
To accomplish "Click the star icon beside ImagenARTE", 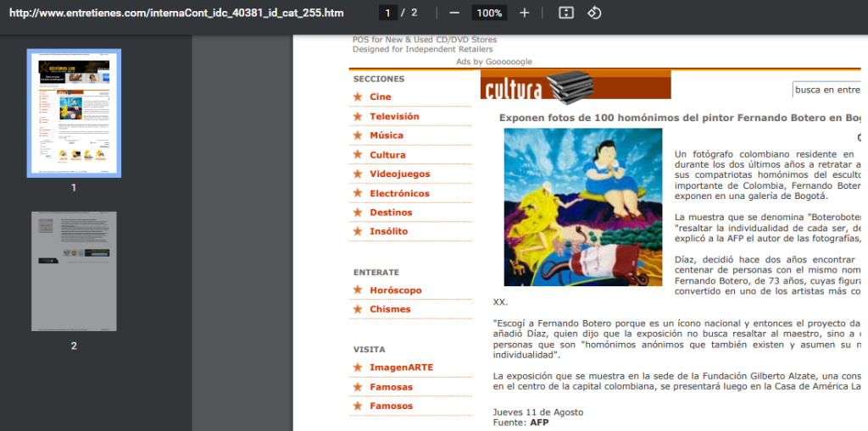I will tap(358, 367).
